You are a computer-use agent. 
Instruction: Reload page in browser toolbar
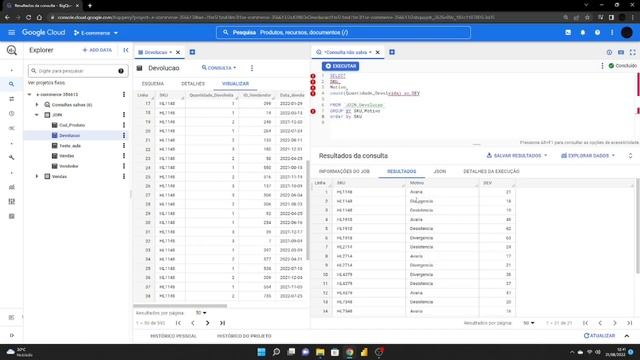(28, 18)
